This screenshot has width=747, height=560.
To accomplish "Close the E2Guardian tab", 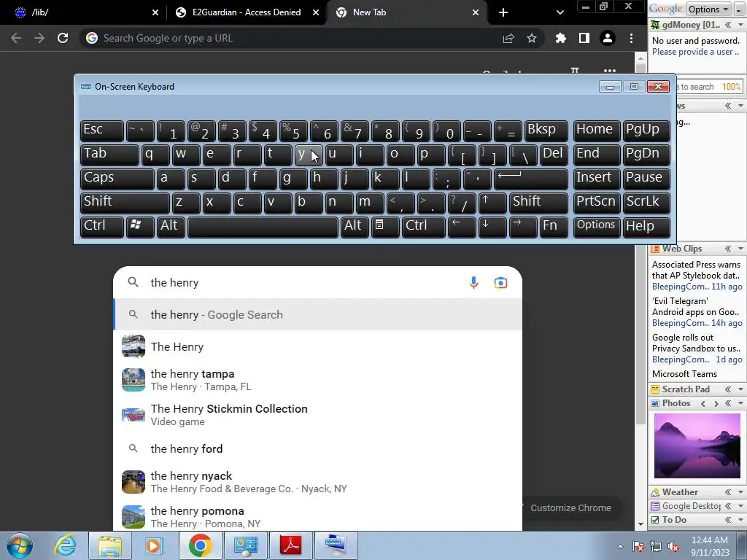I will pos(315,12).
